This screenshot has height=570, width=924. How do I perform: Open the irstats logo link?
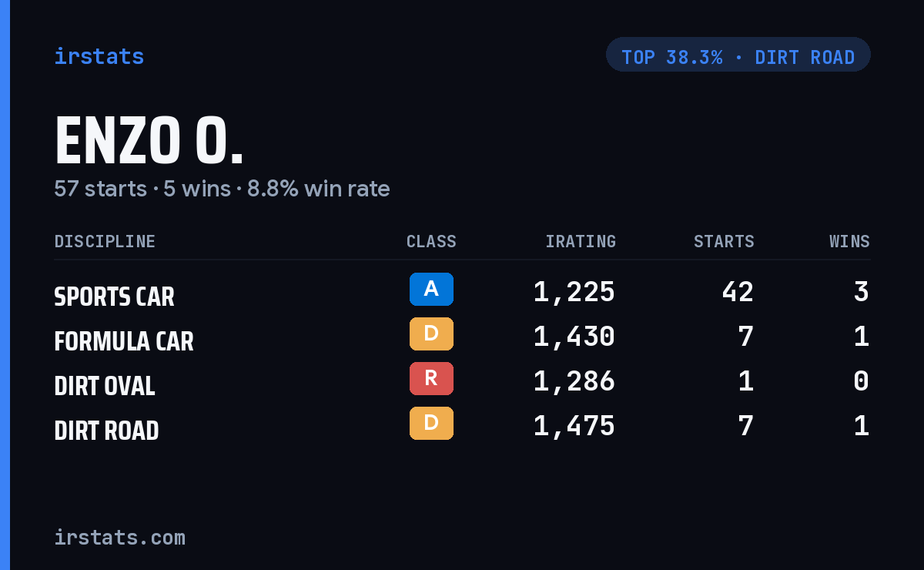click(99, 56)
